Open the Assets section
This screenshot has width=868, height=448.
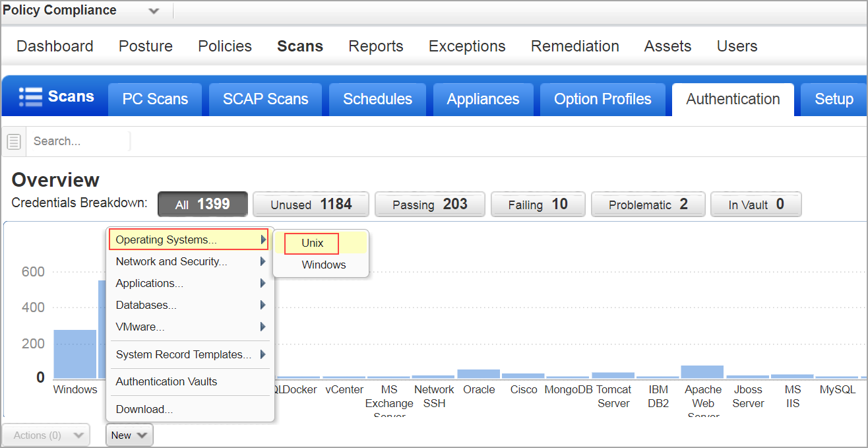667,46
